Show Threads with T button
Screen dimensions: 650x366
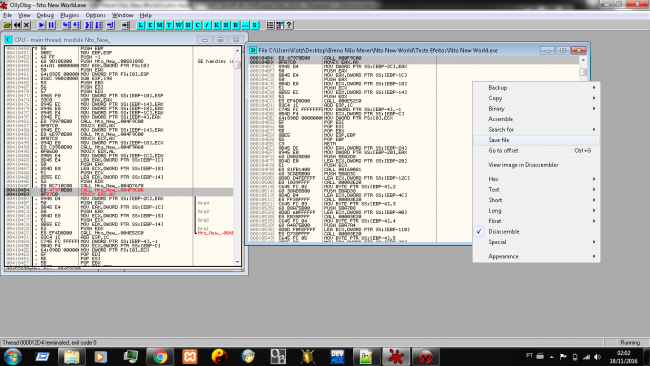click(x=169, y=25)
